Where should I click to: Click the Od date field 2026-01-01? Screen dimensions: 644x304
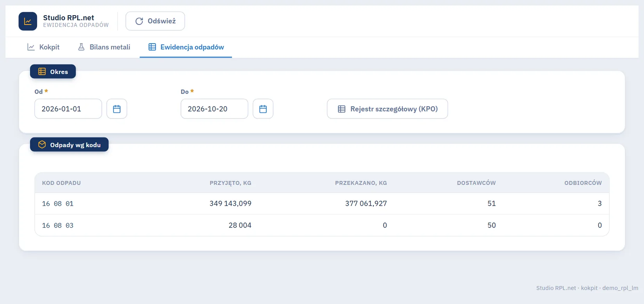point(68,109)
